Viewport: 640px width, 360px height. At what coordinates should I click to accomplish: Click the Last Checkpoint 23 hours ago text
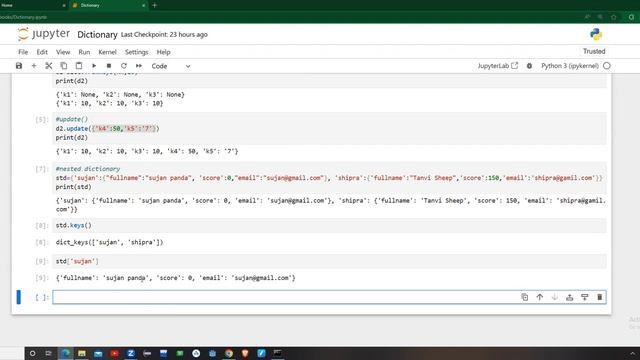pyautogui.click(x=164, y=35)
